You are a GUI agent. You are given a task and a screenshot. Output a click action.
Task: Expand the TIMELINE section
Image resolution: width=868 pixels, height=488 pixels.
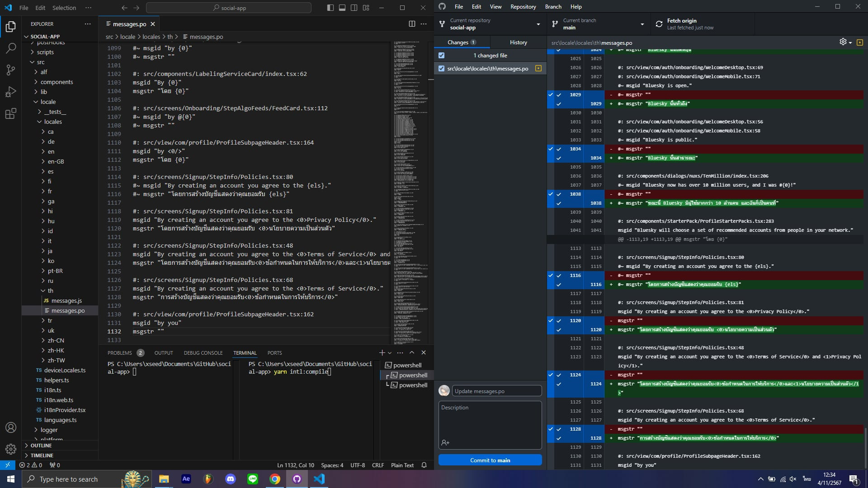[x=42, y=455]
